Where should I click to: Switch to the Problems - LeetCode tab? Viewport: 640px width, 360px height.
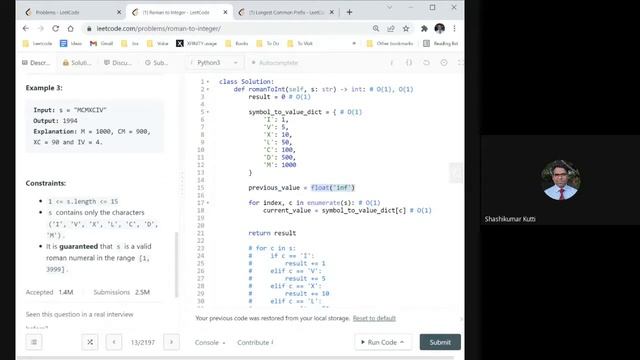pyautogui.click(x=73, y=12)
